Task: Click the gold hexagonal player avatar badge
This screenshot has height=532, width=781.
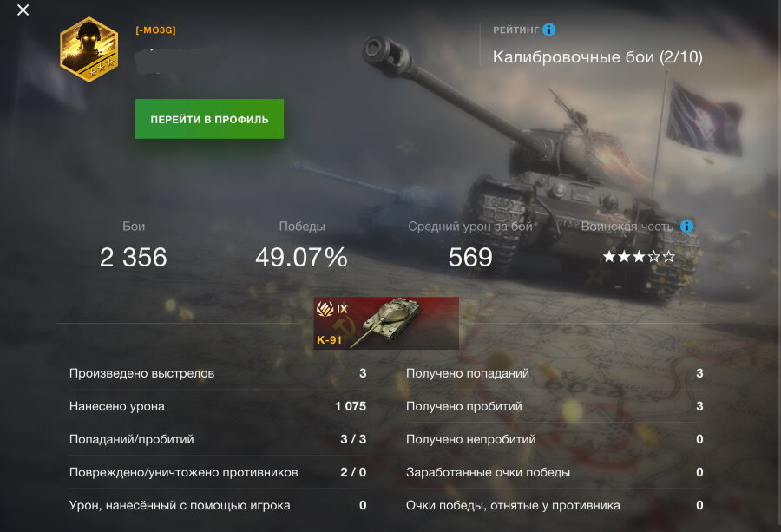Action: pyautogui.click(x=89, y=49)
